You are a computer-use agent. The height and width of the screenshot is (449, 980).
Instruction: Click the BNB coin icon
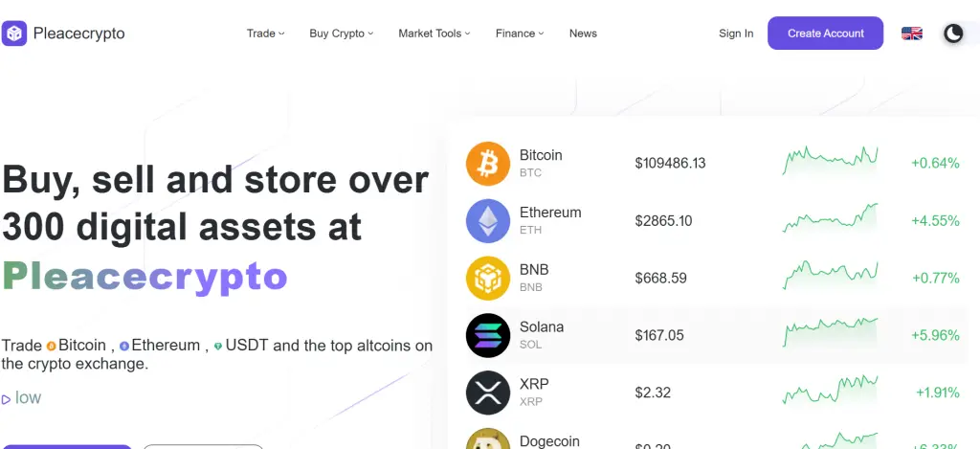click(x=488, y=279)
